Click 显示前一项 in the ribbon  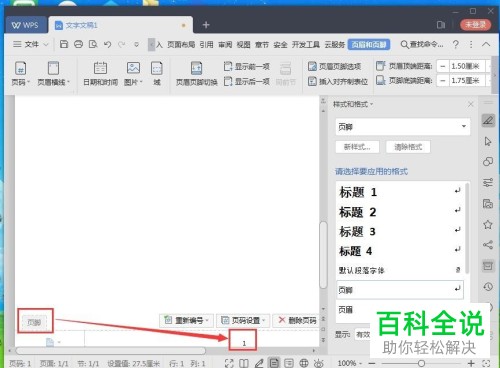coord(246,67)
